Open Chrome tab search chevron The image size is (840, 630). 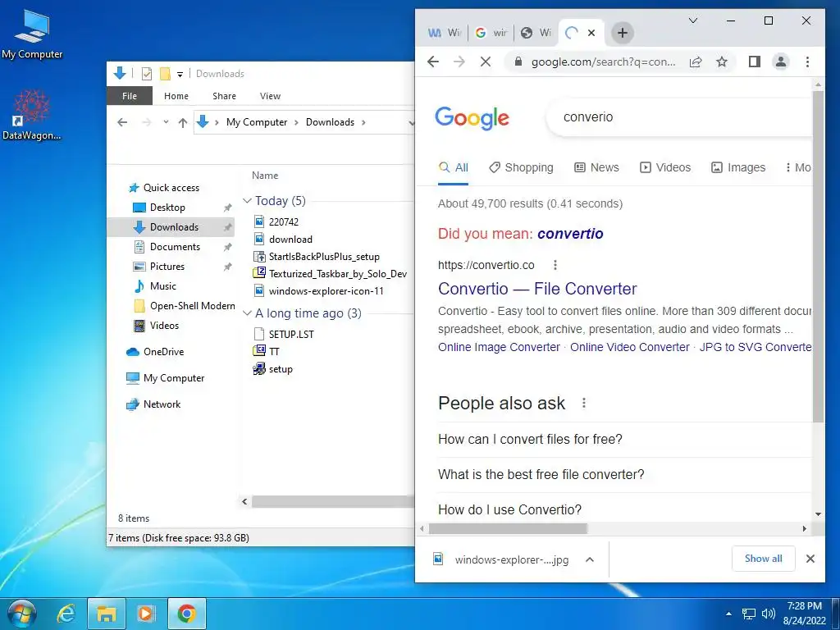tap(692, 21)
